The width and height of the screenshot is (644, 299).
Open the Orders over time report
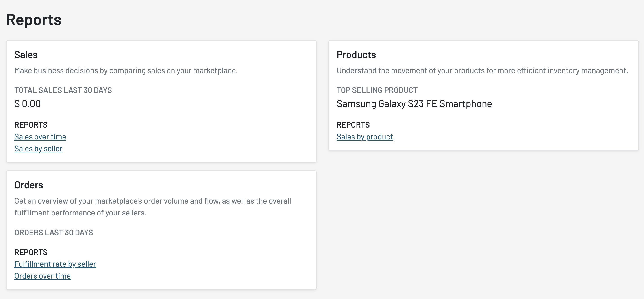[43, 276]
